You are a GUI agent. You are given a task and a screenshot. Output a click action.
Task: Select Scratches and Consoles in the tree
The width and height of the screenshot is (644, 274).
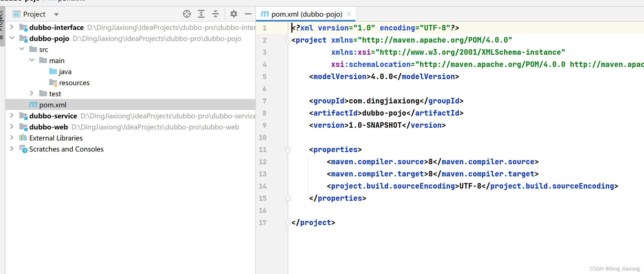click(x=130, y=149)
